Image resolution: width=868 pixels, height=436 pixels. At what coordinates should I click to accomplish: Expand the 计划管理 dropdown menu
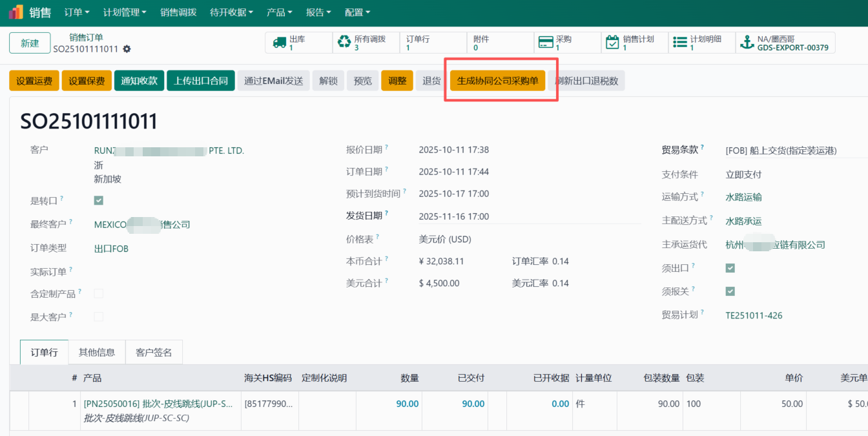tap(125, 12)
